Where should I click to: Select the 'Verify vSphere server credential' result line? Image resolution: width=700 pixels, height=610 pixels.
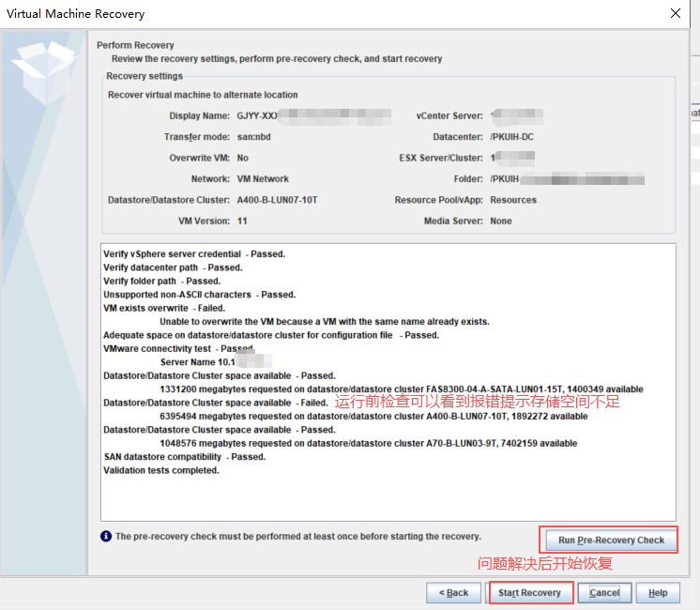tap(194, 254)
